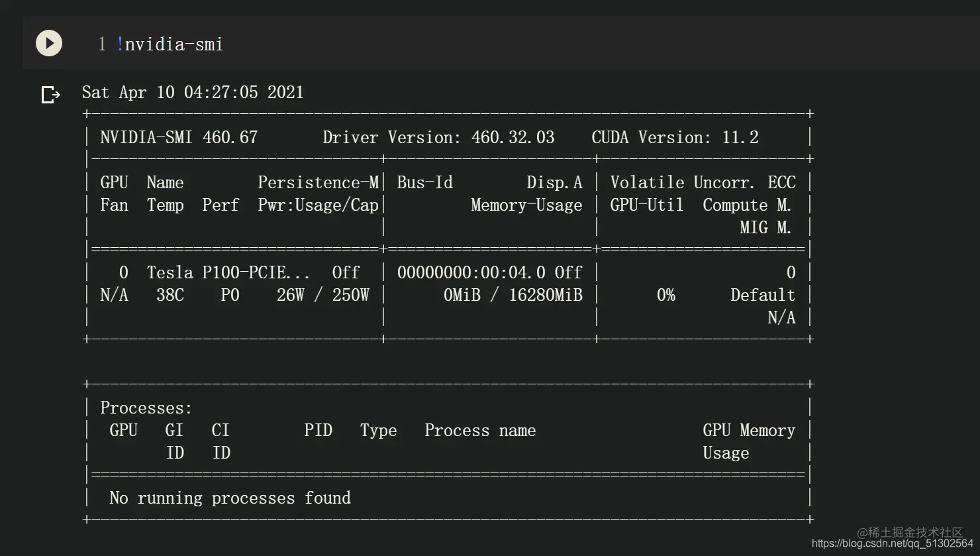Click the bus ID 00000000:00:04.0
This screenshot has width=980, height=556.
point(471,272)
